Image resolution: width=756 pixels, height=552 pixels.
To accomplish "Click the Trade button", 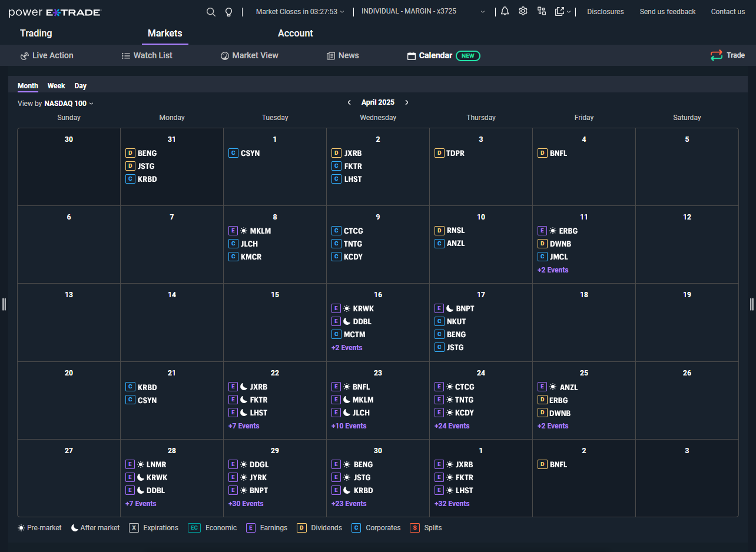I will 728,55.
